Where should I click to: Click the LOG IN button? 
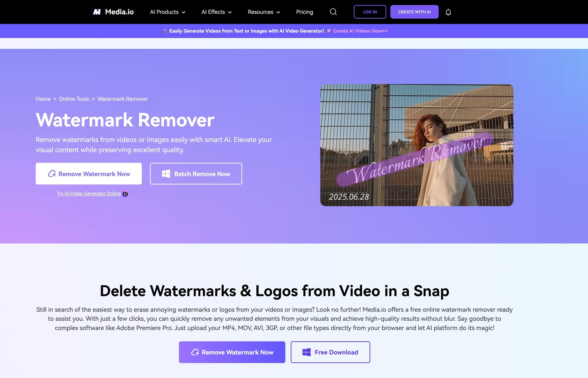370,12
